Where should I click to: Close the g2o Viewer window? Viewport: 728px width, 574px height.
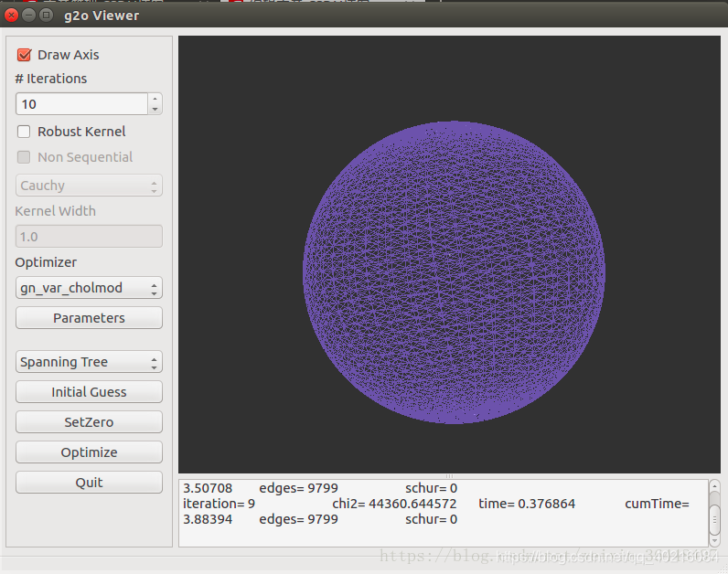coord(11,16)
